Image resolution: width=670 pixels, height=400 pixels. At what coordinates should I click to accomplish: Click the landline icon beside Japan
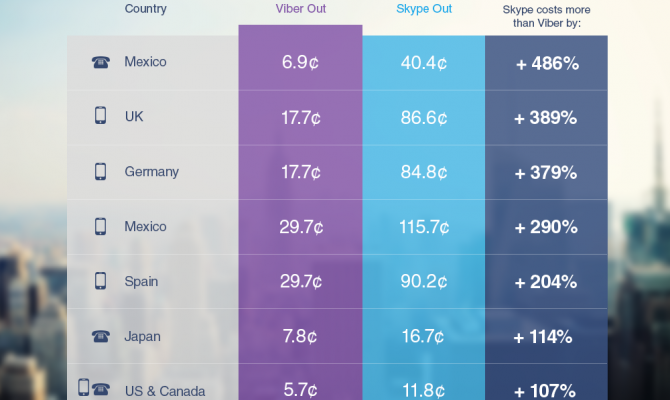click(x=100, y=336)
